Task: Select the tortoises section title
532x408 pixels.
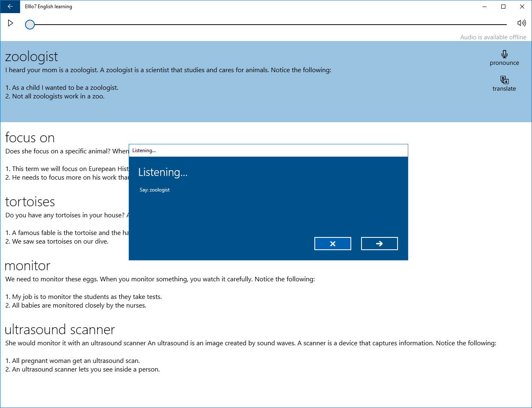Action: [30, 202]
